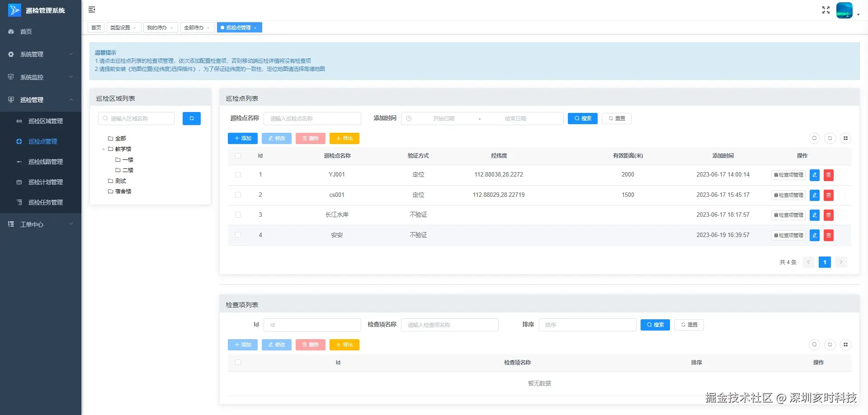This screenshot has height=415, width=868.
Task: Click the red delete icon for row YJ001
Action: click(x=828, y=175)
